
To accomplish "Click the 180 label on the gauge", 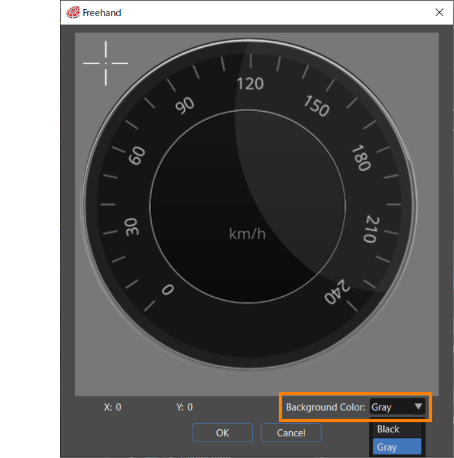I will tap(361, 158).
